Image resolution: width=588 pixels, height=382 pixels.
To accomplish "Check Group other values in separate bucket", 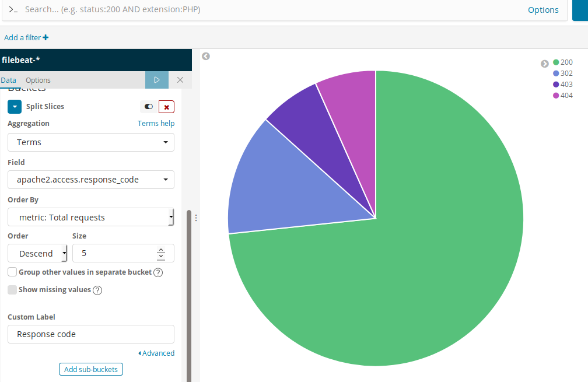I will pyautogui.click(x=12, y=272).
